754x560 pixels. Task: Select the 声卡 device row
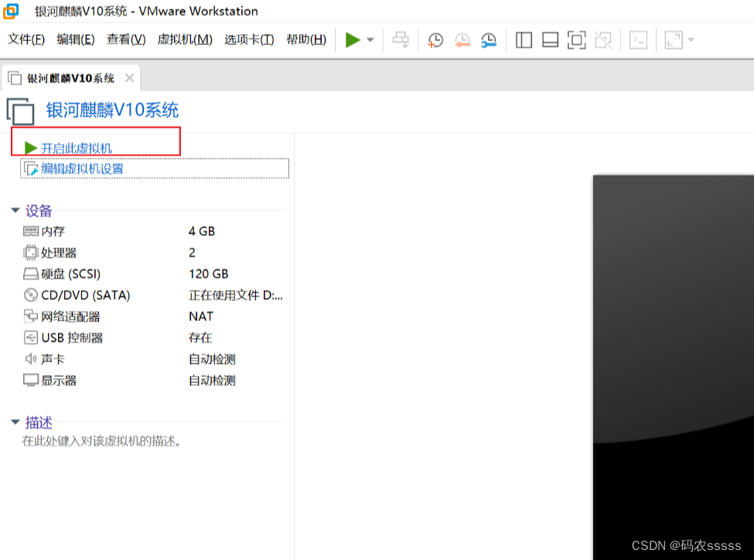pos(154,359)
